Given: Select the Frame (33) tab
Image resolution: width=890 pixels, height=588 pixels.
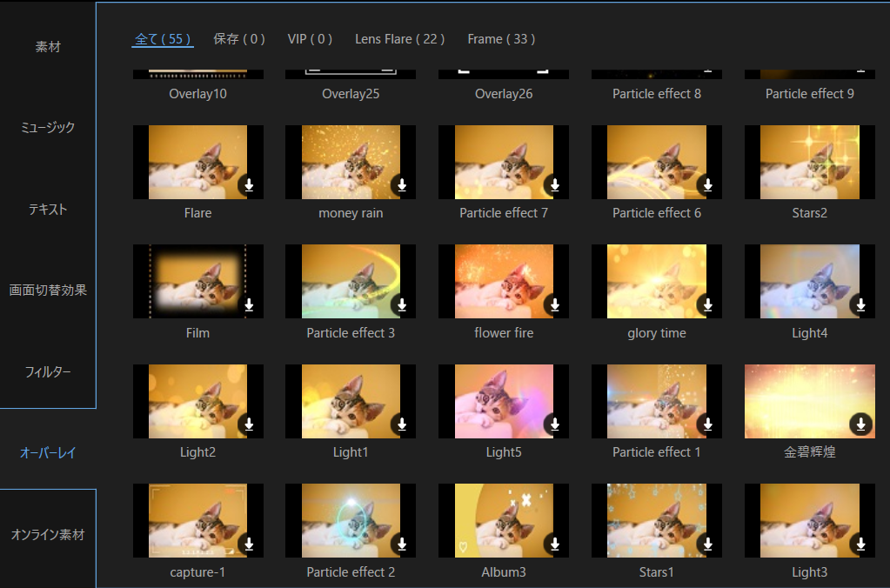Looking at the screenshot, I should pyautogui.click(x=501, y=39).
